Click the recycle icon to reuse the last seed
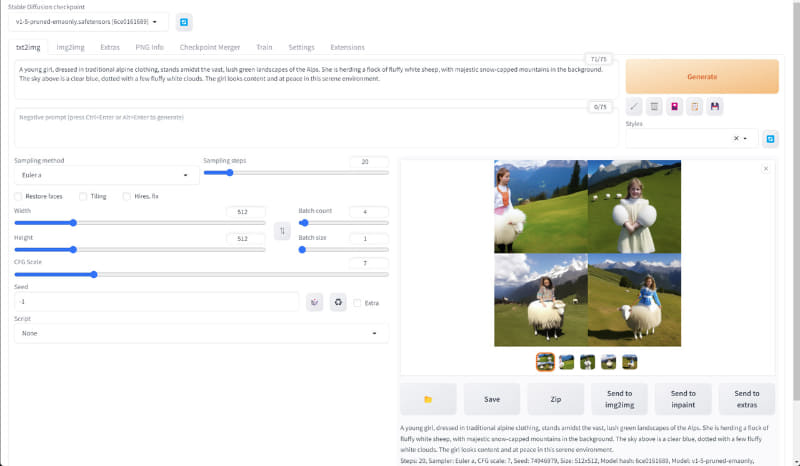Screen dimensions: 800x466 (338, 302)
